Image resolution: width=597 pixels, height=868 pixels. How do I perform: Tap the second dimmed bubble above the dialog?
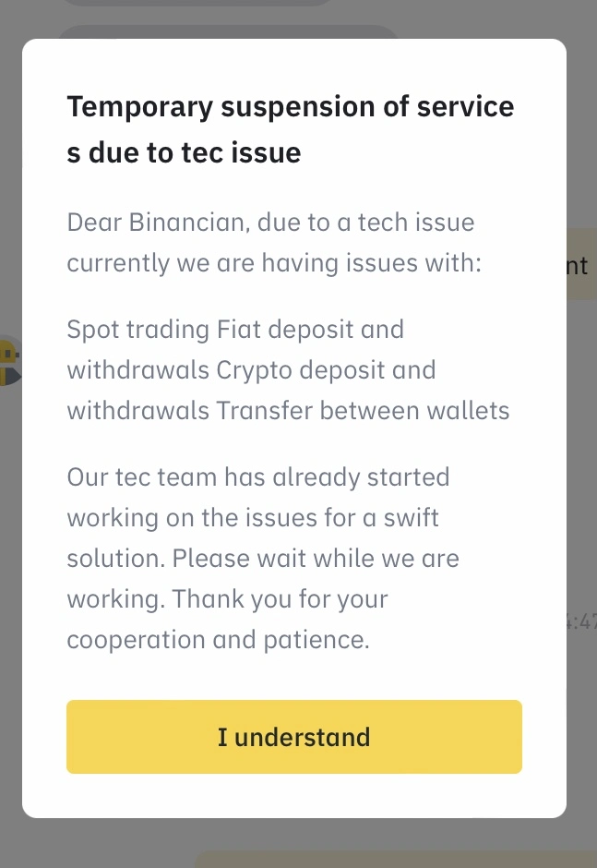point(228,31)
